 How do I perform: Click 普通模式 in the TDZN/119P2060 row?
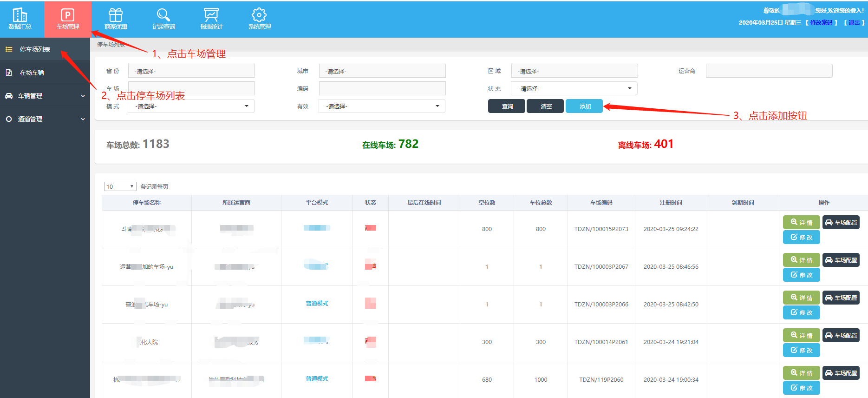(317, 379)
